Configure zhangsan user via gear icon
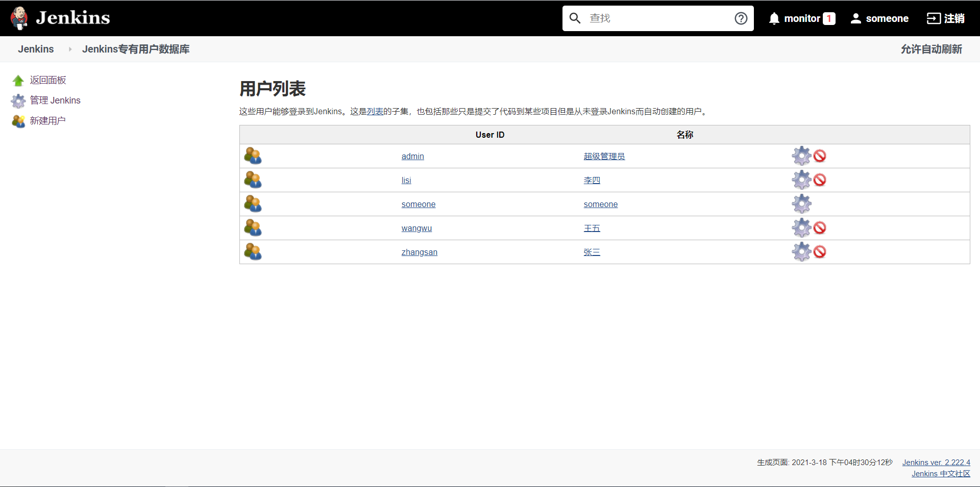 pos(801,252)
